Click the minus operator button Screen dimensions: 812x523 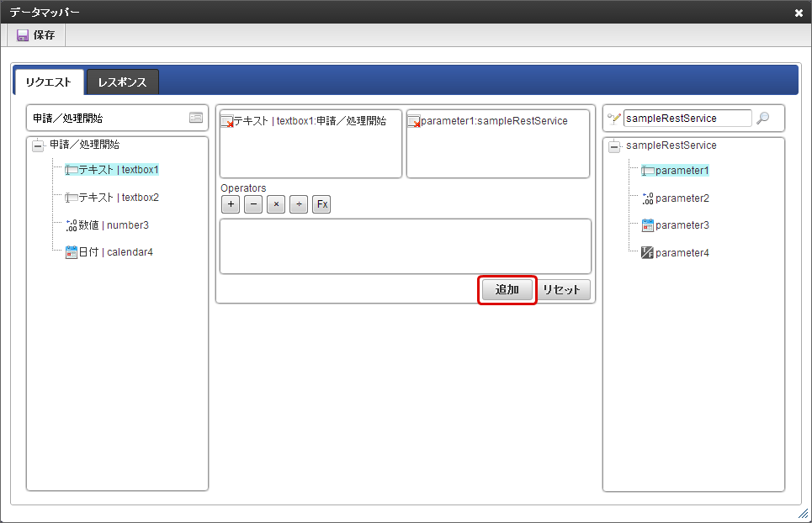click(x=253, y=204)
